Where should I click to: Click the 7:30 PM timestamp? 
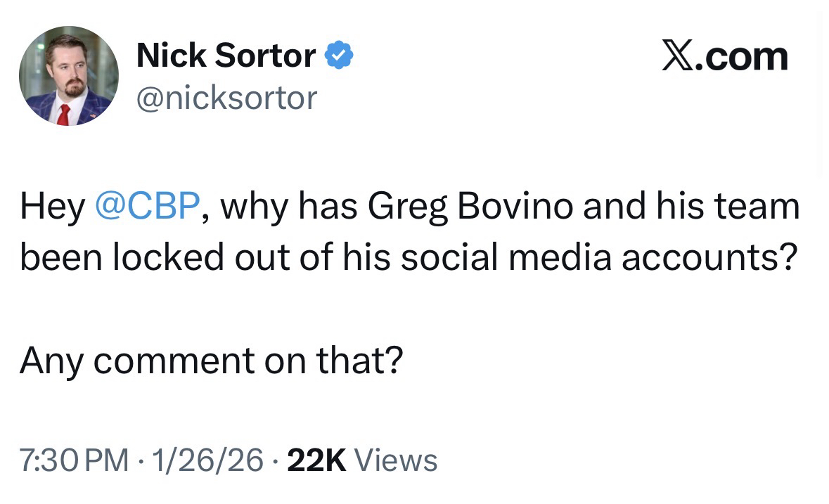[x=75, y=460]
